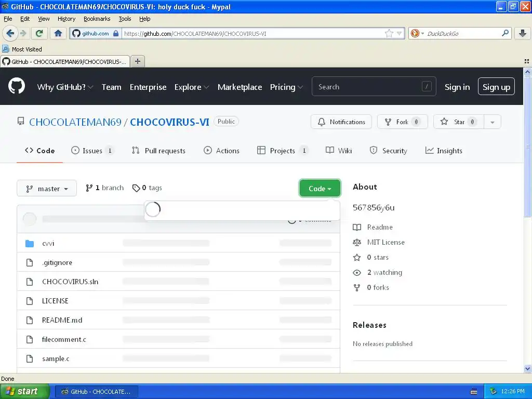Open the Edit menu
The width and height of the screenshot is (532, 399).
point(25,19)
